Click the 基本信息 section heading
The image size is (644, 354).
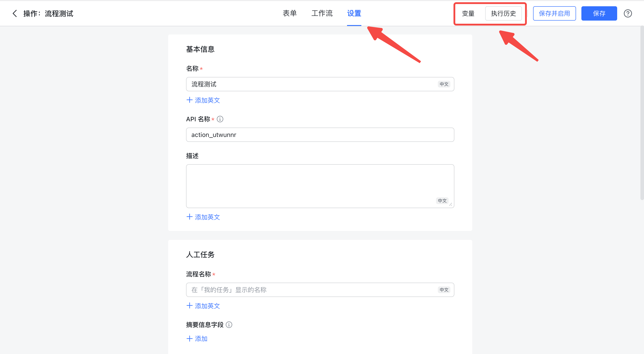(x=200, y=49)
